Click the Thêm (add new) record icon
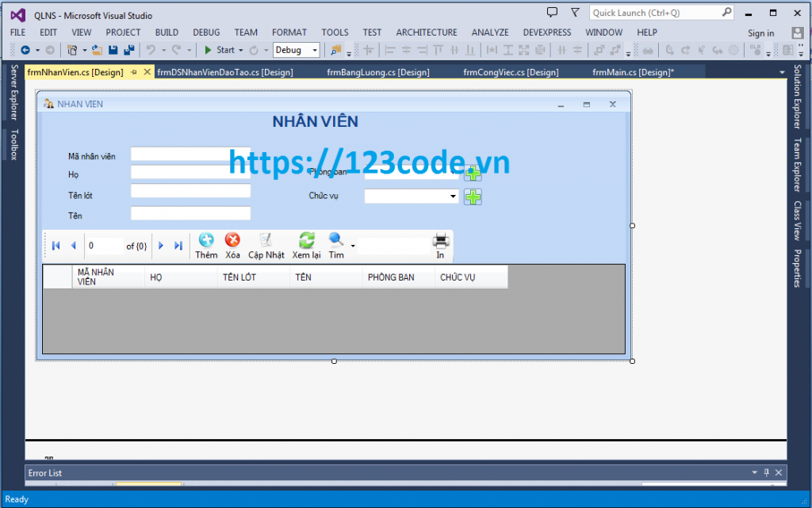The width and height of the screenshot is (812, 508). [x=205, y=239]
